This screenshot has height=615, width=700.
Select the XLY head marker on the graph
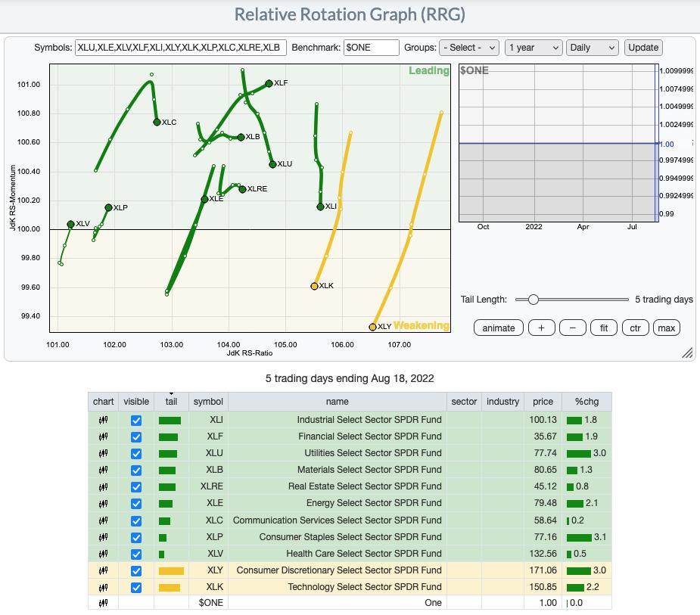[373, 327]
